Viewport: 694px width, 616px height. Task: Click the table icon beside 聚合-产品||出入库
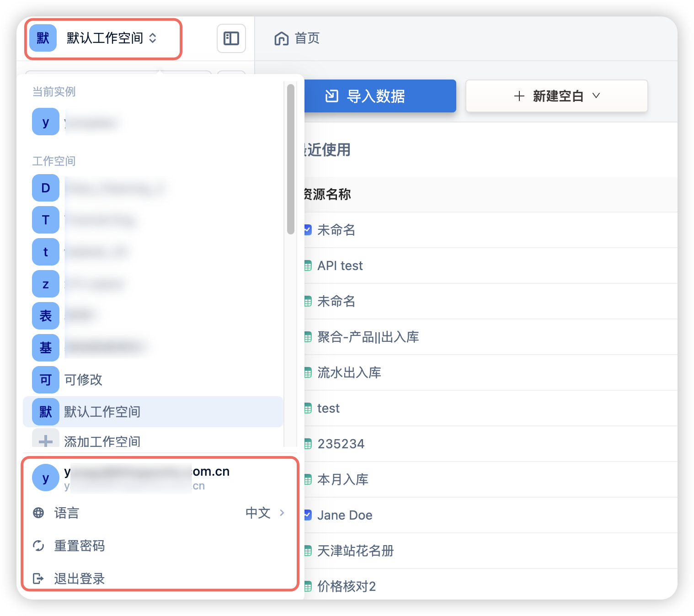click(x=308, y=337)
